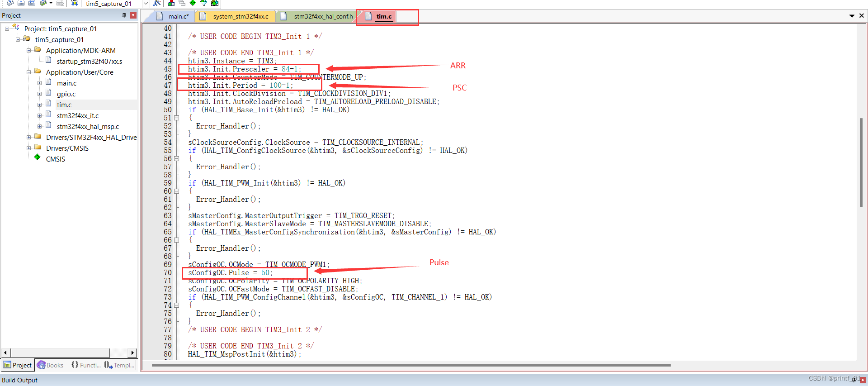868x386 pixels.
Task: Expand gpio.c dependencies in tree
Action: pyautogui.click(x=39, y=94)
